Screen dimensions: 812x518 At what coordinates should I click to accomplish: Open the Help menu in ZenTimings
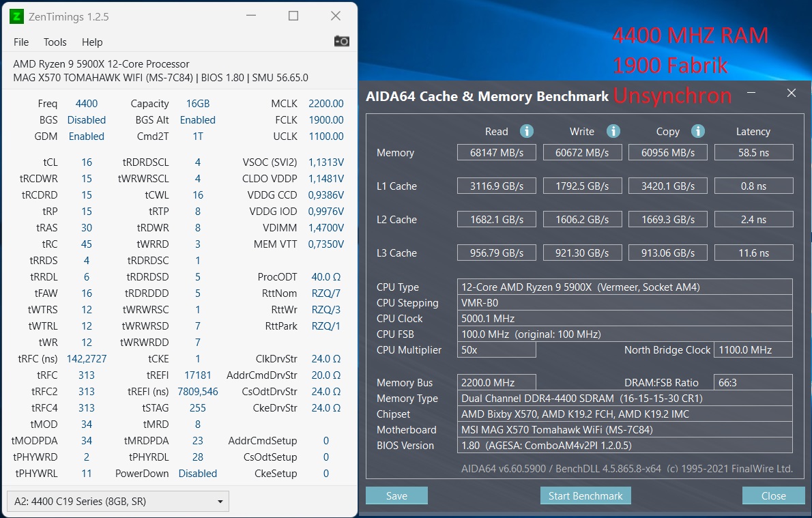[x=91, y=42]
